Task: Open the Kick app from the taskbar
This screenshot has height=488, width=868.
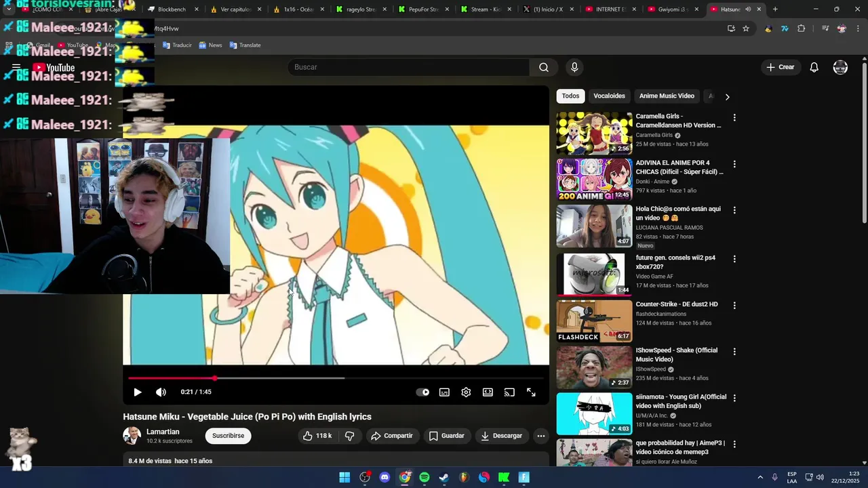Action: click(504, 477)
